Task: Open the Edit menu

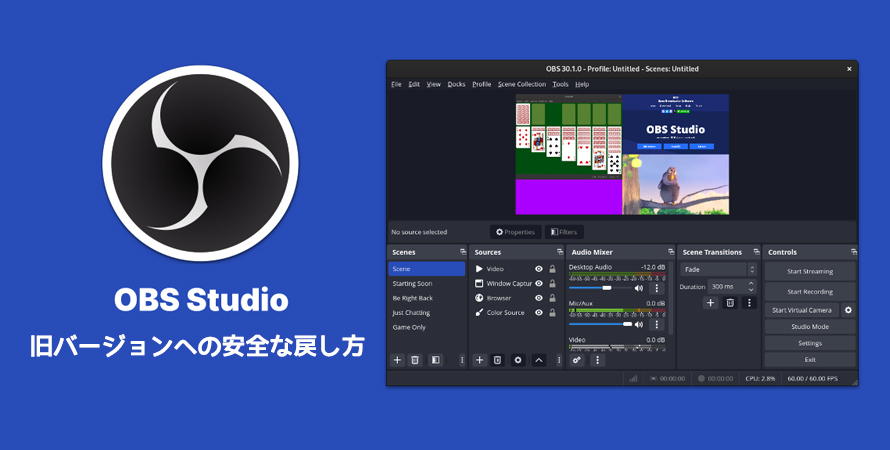Action: (414, 84)
